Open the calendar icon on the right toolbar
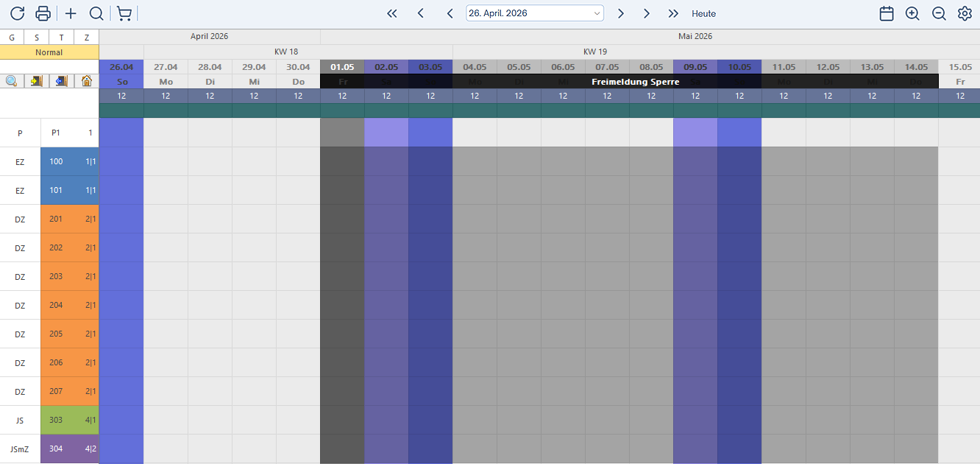Screen dimensions: 980x464 coord(887,13)
